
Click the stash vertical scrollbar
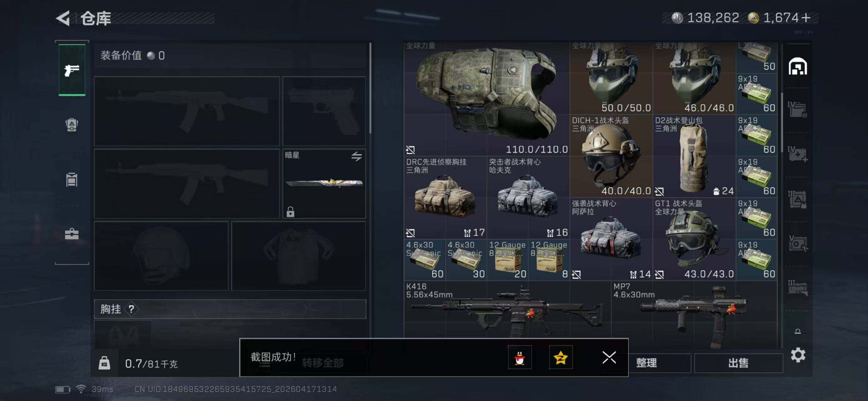782,123
